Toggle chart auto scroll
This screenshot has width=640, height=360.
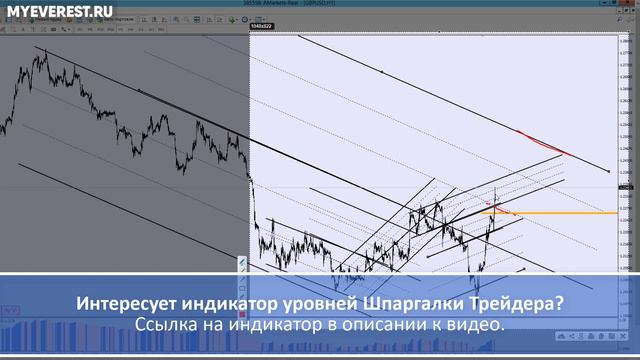[209, 20]
